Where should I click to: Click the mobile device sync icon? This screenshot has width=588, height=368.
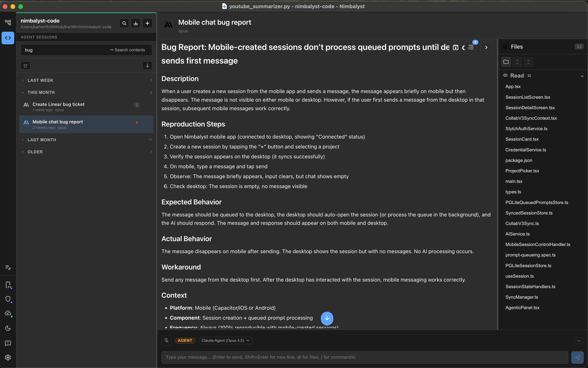[8, 284]
